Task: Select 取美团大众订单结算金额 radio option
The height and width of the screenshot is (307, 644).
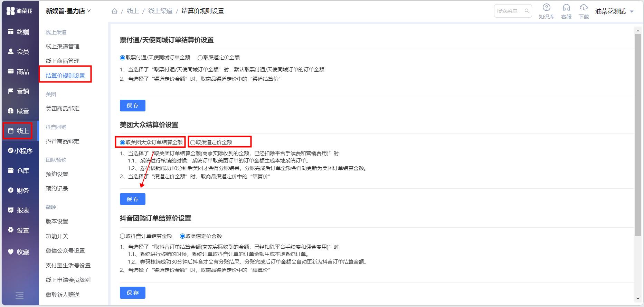Action: [122, 142]
